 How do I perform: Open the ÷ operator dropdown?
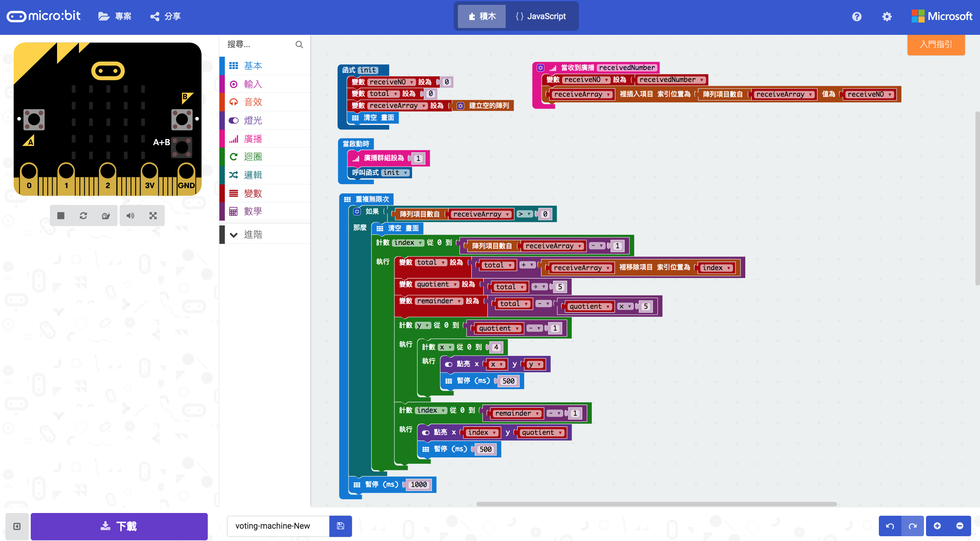tap(540, 287)
